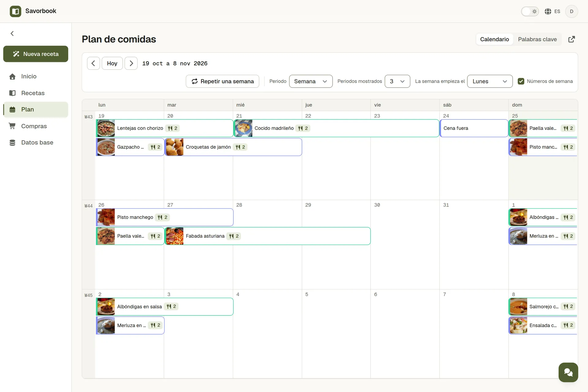Screen dimensions: 588x392
Task: Click ES language label
Action: 557,11
